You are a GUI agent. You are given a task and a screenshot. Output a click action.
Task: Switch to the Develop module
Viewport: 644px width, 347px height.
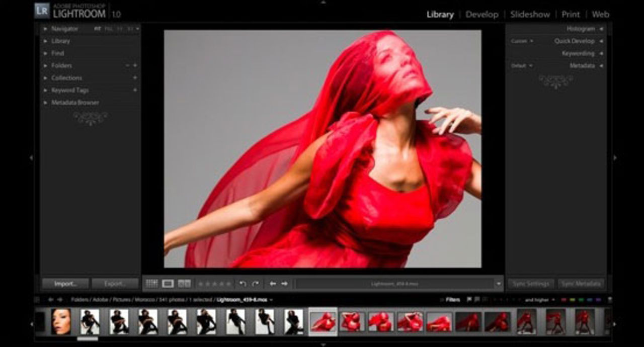tap(482, 15)
